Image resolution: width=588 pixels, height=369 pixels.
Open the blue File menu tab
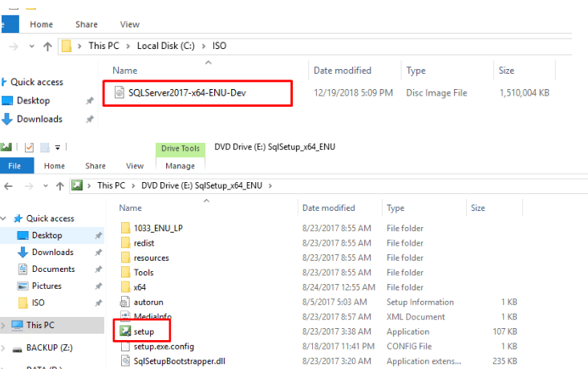click(14, 166)
